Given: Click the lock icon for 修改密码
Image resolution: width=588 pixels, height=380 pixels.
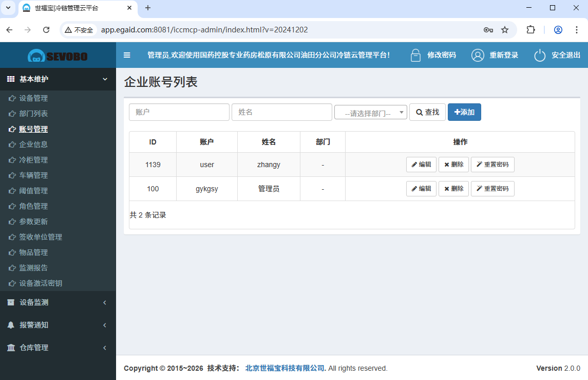Looking at the screenshot, I should 415,55.
